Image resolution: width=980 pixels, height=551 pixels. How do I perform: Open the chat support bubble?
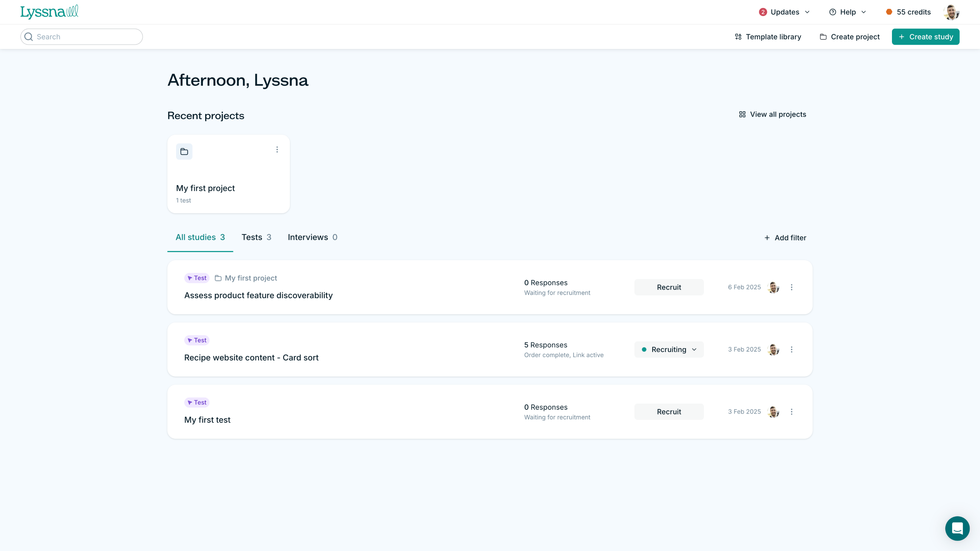pyautogui.click(x=957, y=528)
